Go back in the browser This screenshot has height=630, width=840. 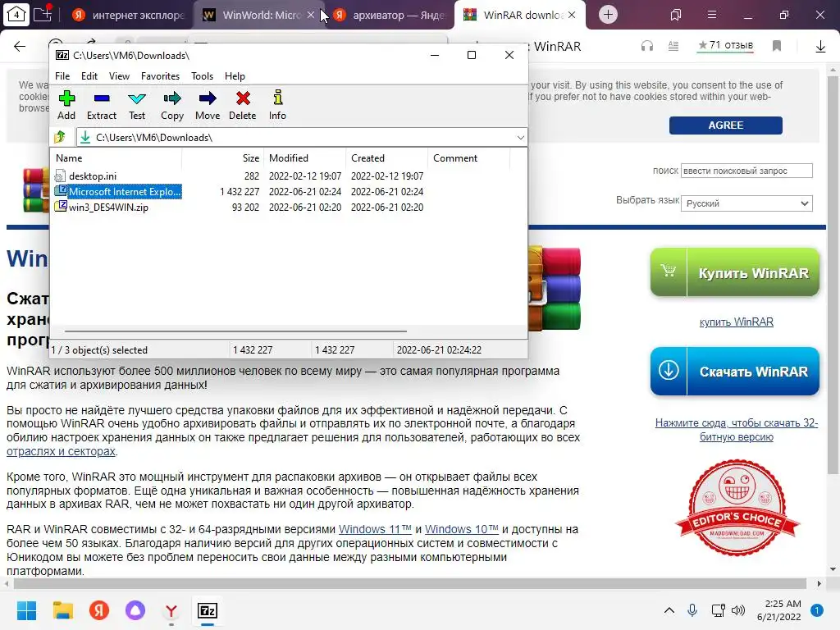20,46
